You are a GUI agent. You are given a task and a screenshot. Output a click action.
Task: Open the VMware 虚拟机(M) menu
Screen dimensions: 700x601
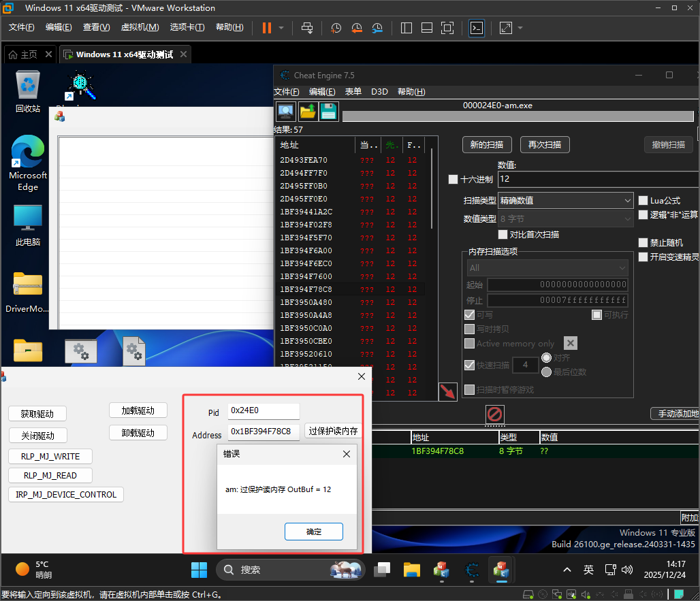140,27
